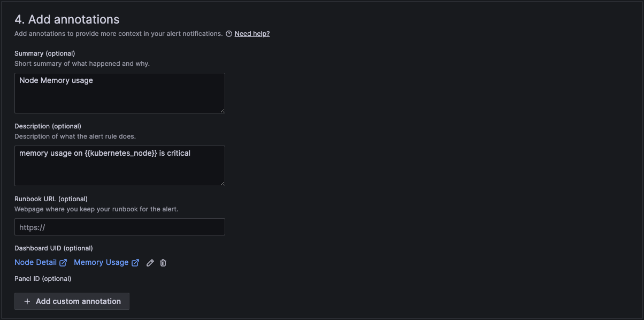Image resolution: width=644 pixels, height=320 pixels.
Task: Click the external link icon after Memory Usage
Action: 136,262
